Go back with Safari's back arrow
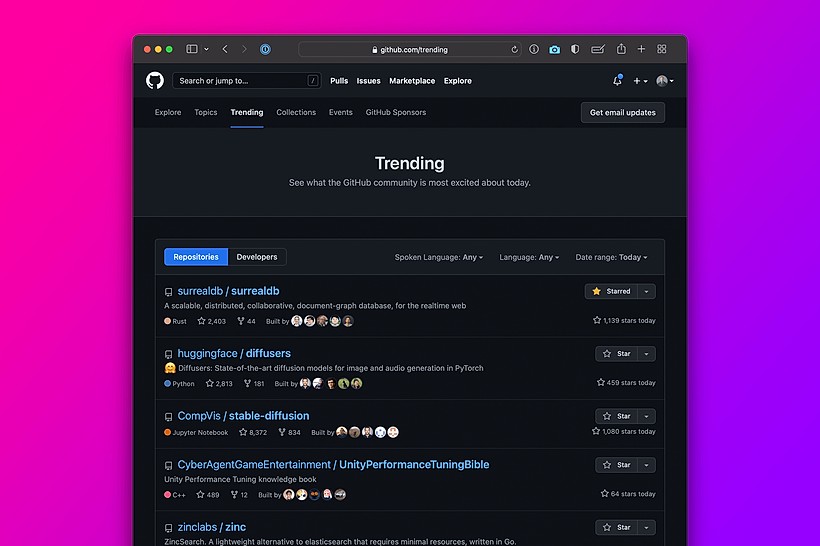The image size is (820, 546). click(225, 49)
